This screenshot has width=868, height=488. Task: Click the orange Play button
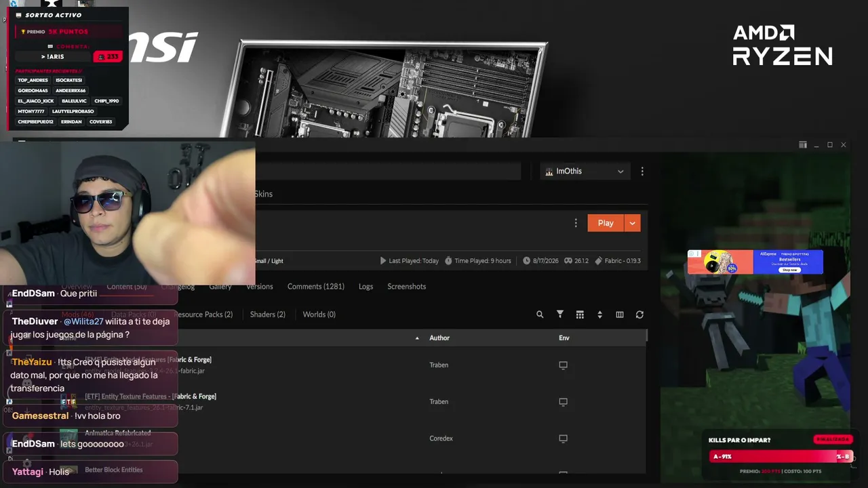tap(606, 223)
